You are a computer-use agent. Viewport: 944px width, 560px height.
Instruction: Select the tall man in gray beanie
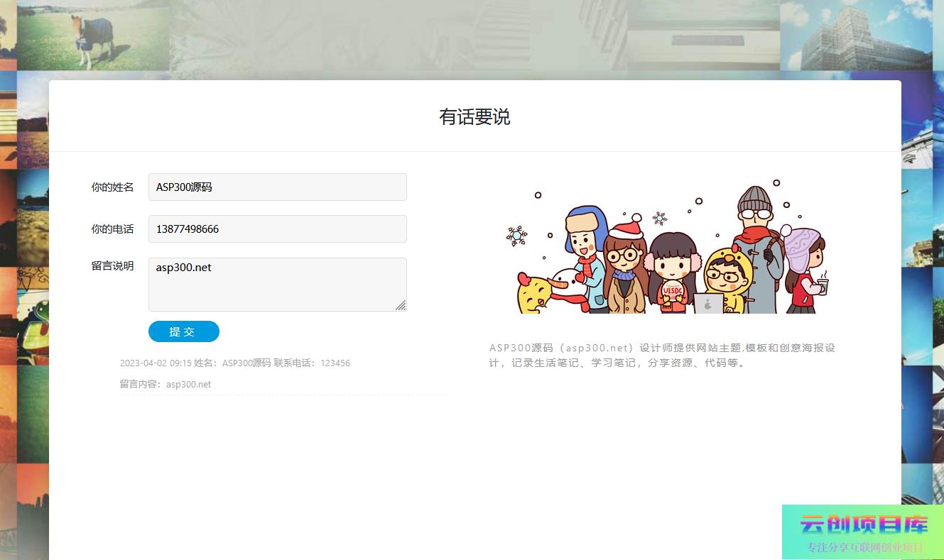tap(756, 241)
